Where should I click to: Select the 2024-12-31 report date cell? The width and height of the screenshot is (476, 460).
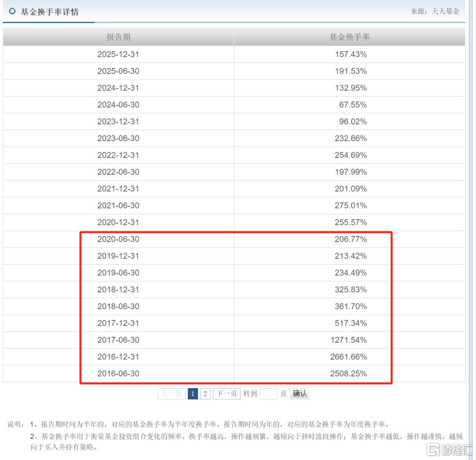[118, 88]
